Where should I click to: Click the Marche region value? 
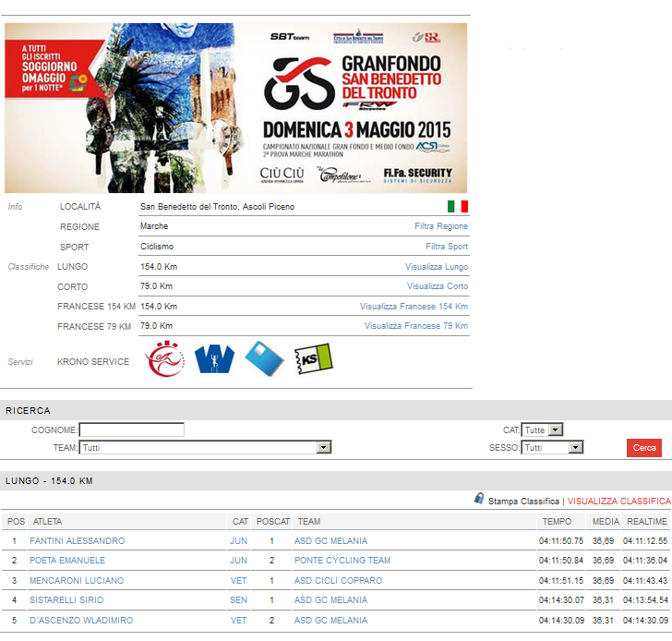pyautogui.click(x=154, y=226)
